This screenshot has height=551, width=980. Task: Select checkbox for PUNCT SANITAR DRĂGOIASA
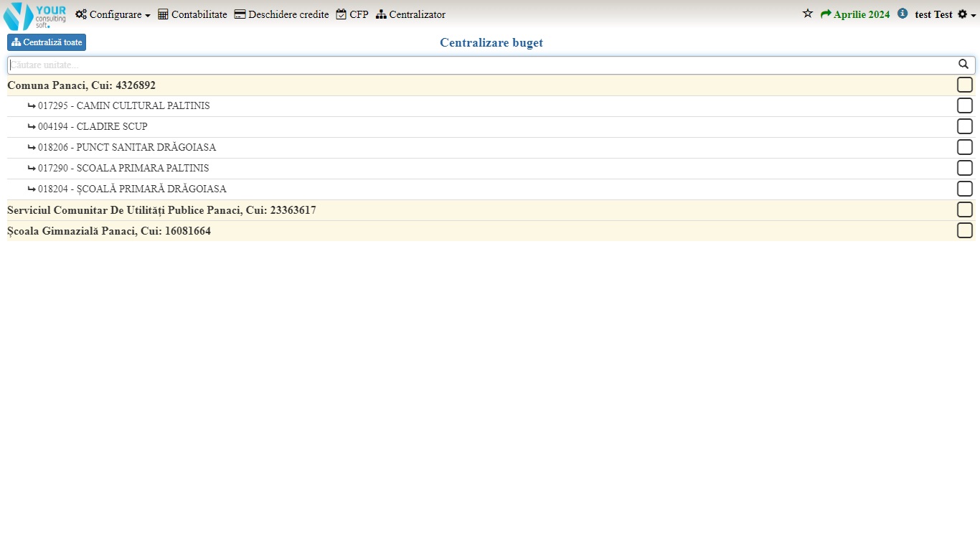(x=965, y=148)
